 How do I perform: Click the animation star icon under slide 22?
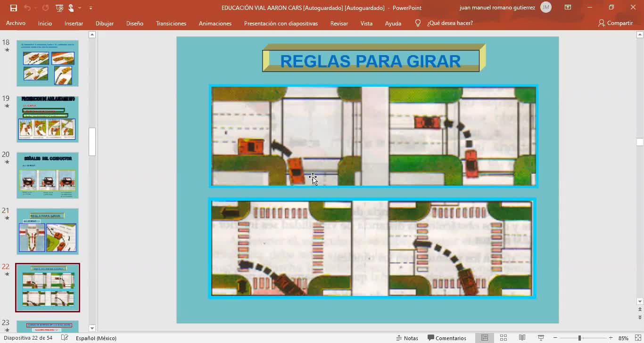tap(7, 274)
